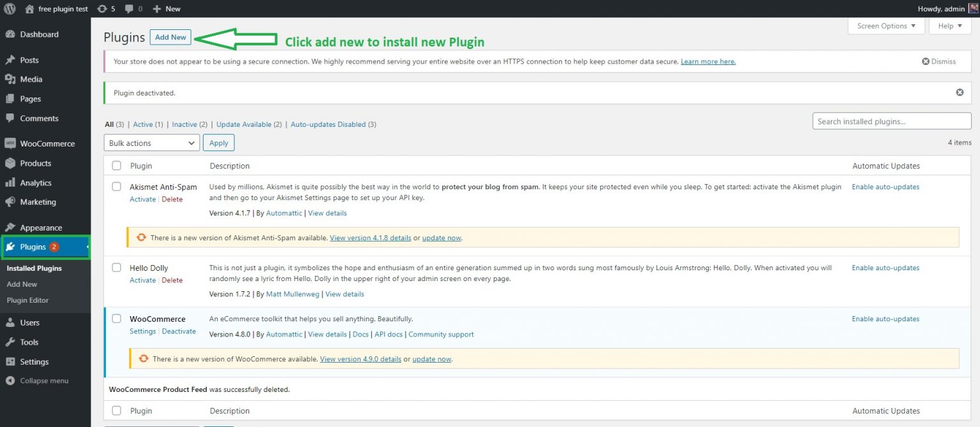Viewport: 980px width, 427px height.
Task: Expand the Help panel
Action: (x=949, y=25)
